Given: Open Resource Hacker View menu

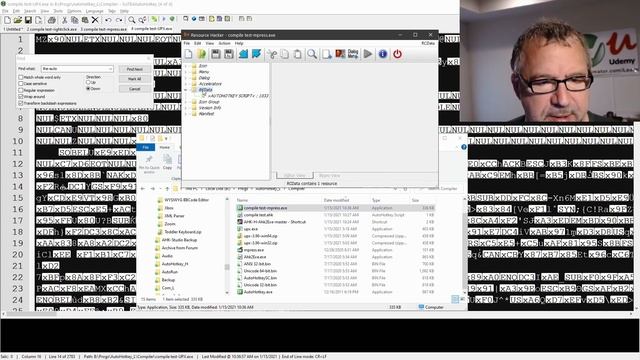Looking at the screenshot, I should pyautogui.click(x=210, y=43).
